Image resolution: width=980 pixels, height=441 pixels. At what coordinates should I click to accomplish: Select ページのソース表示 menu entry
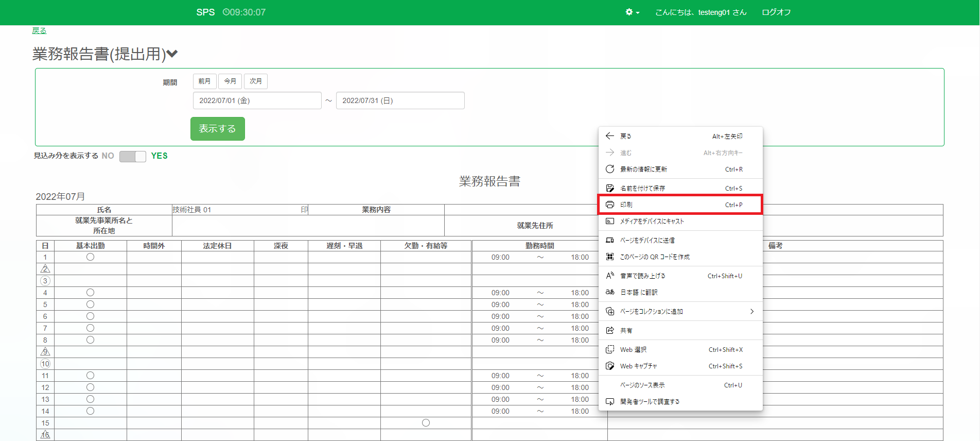pyautogui.click(x=642, y=385)
